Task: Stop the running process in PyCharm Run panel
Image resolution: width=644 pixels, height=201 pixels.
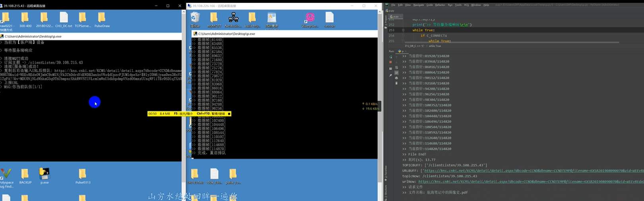Action: tap(391, 62)
